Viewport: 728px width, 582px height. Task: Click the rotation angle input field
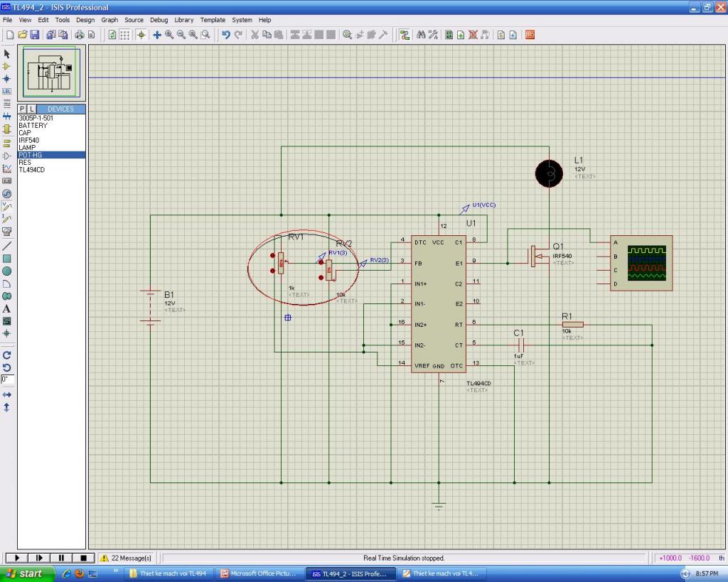7,379
